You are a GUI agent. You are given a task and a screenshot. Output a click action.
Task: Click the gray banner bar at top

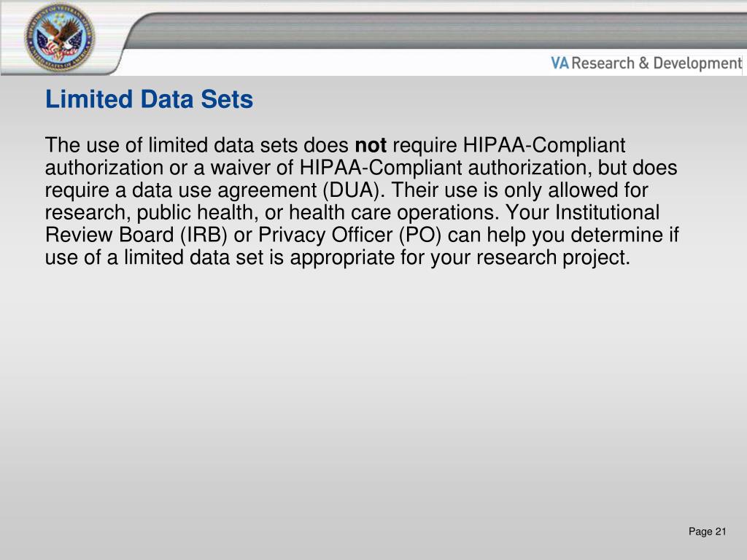pos(436,31)
